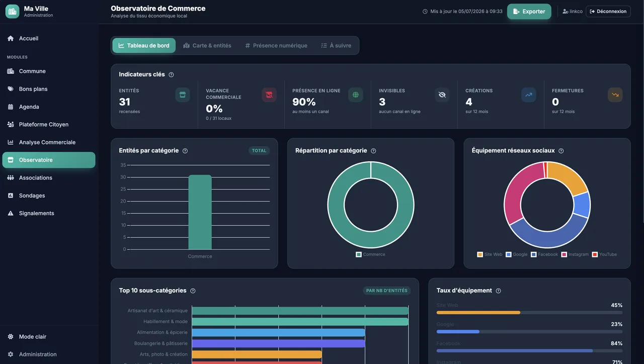Toggle the YouTube legend swatch
Image resolution: width=644 pixels, height=364 pixels.
[595, 254]
